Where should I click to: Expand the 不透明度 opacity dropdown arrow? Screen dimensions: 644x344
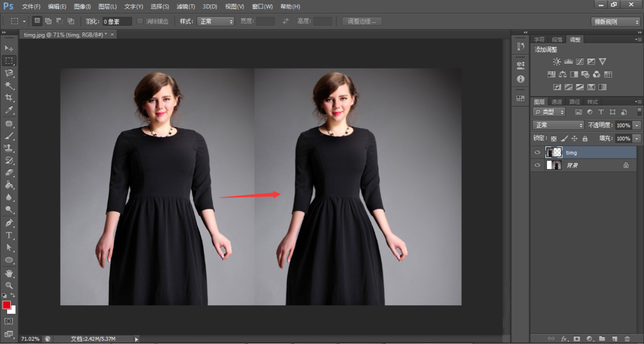[638, 125]
